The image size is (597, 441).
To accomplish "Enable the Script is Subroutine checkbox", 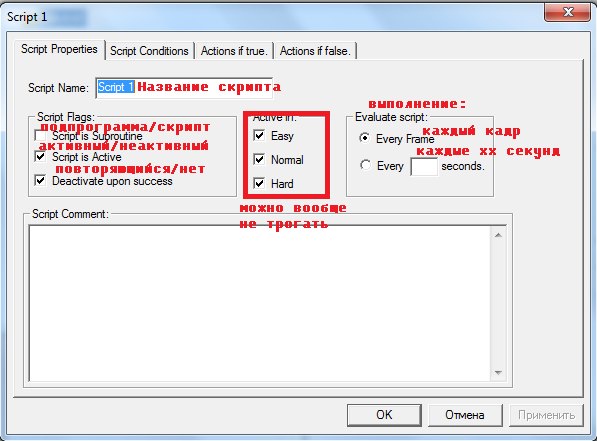I will [40, 136].
